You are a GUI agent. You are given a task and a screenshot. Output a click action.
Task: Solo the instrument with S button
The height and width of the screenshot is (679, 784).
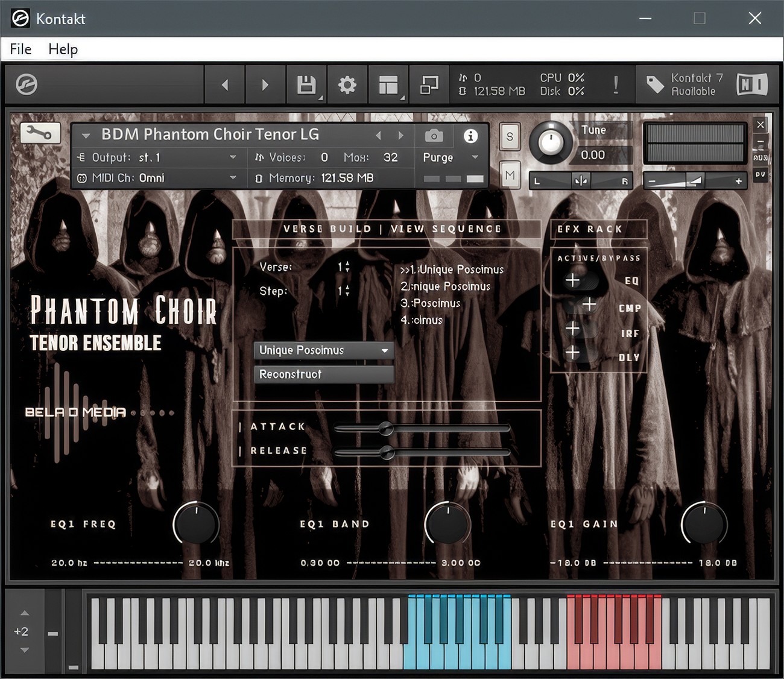[x=510, y=137]
